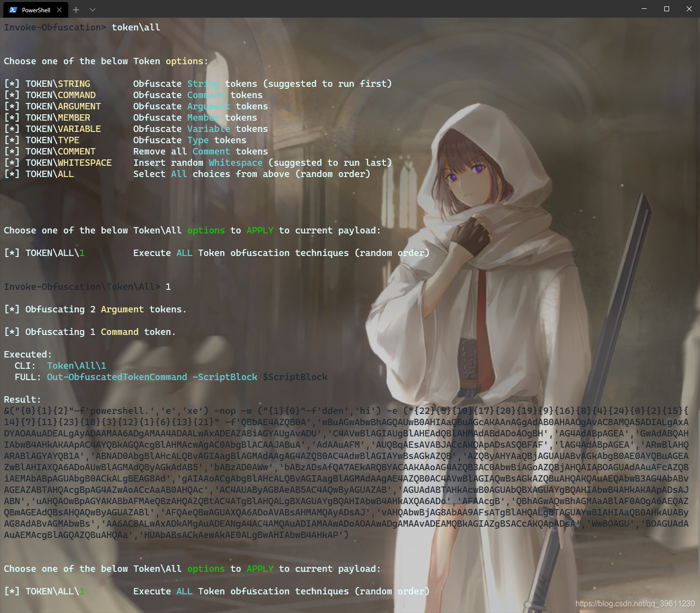This screenshot has height=613, width=700.
Task: Click the TOKEN\COMMAND option text
Action: (61, 95)
